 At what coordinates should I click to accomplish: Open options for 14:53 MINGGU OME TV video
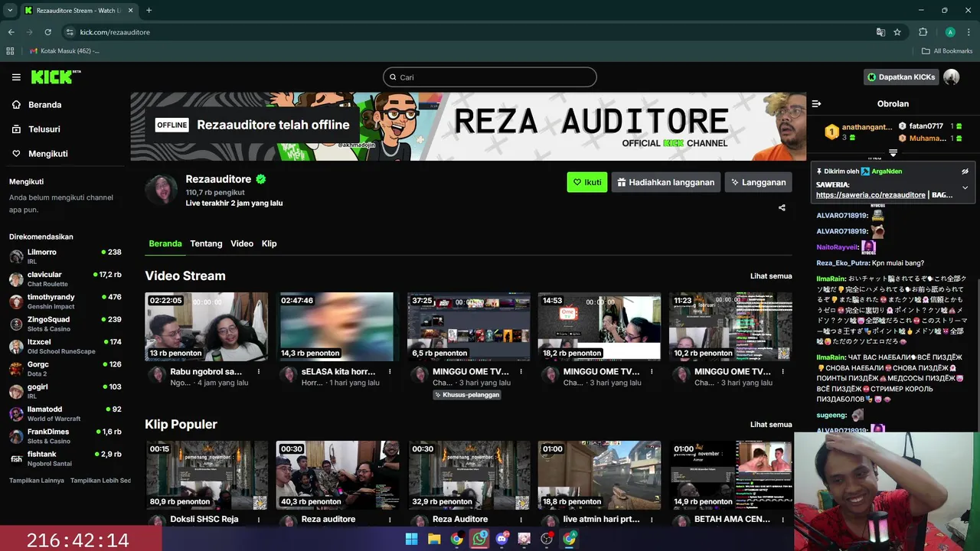pos(652,372)
